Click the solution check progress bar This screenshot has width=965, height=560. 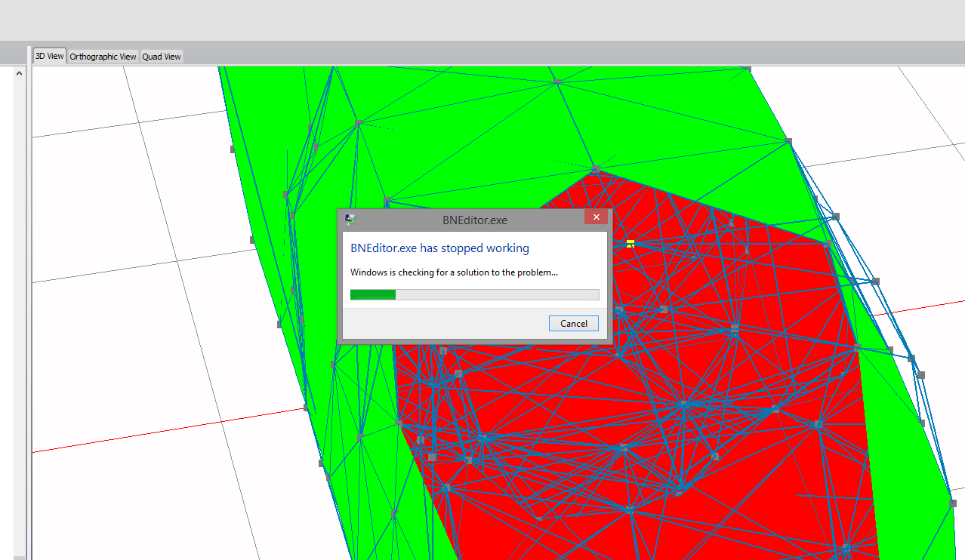coord(474,294)
